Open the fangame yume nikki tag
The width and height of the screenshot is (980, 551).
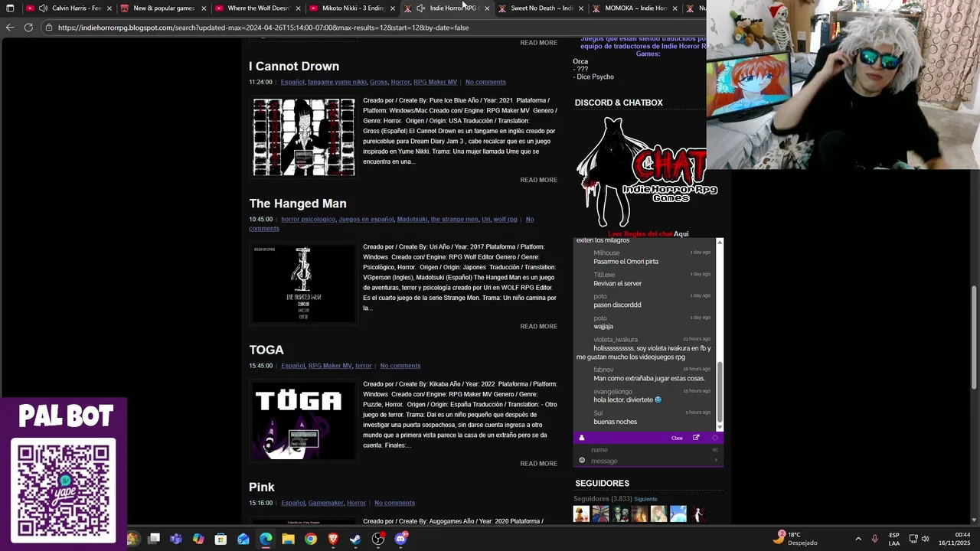tap(337, 82)
